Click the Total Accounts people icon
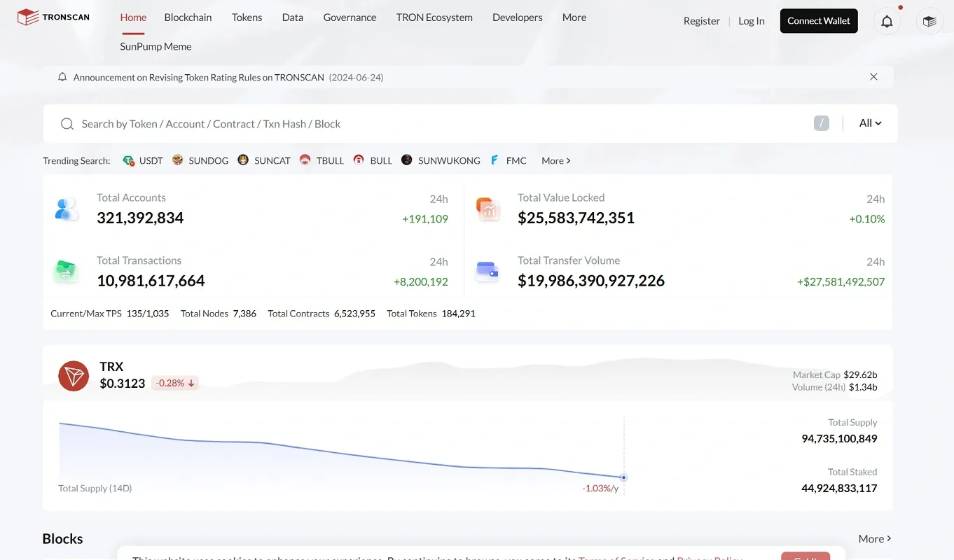This screenshot has width=954, height=560. pos(67,209)
